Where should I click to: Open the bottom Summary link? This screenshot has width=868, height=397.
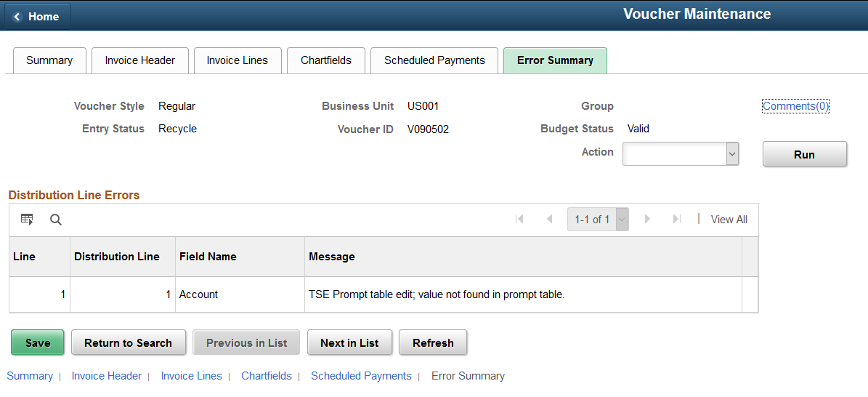coord(30,376)
